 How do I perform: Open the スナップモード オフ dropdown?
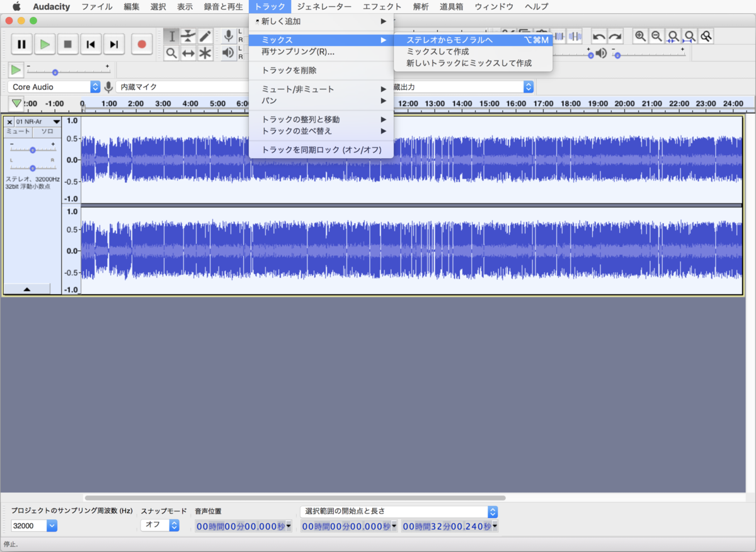coord(160,526)
